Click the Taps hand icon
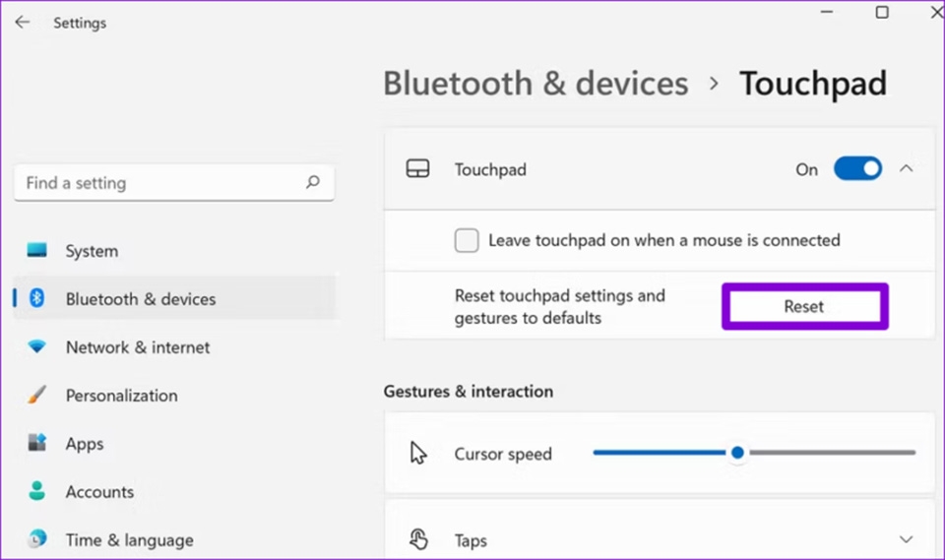 point(417,539)
